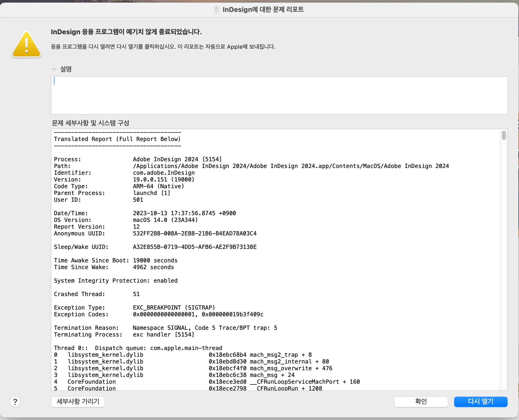Image resolution: width=519 pixels, height=420 pixels.
Task: Click the window title InDesign에 대한 문제 리포트
Action: tap(263, 10)
